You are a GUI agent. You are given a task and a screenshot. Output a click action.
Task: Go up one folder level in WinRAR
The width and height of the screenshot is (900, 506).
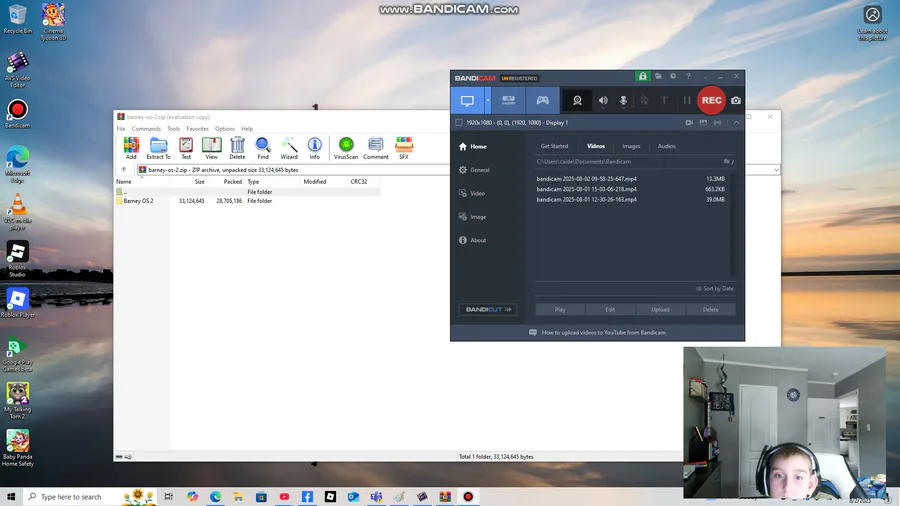click(x=123, y=170)
